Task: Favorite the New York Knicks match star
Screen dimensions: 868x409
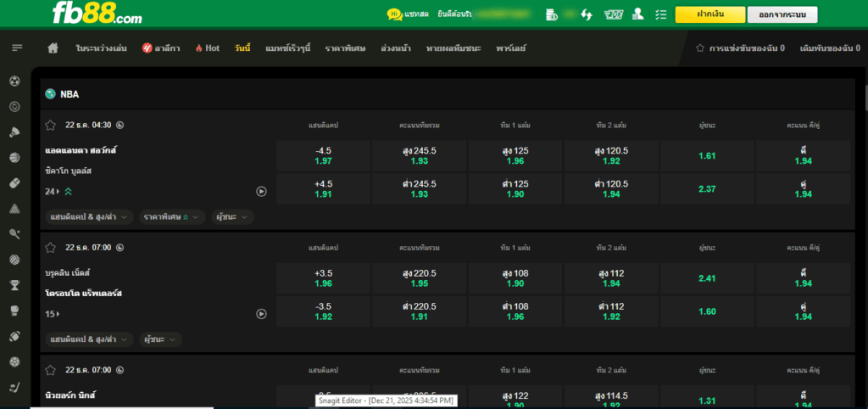Action: pos(50,370)
